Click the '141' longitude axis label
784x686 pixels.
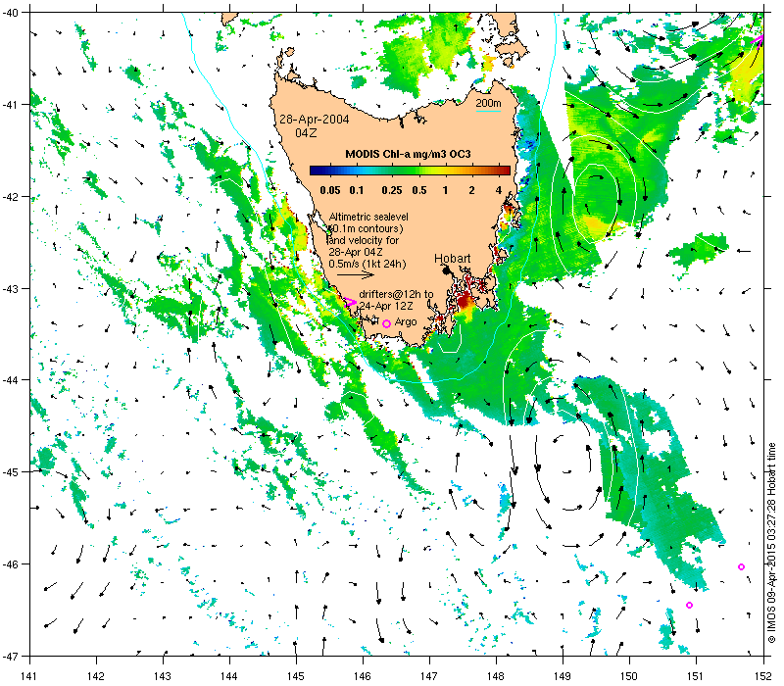click(29, 676)
